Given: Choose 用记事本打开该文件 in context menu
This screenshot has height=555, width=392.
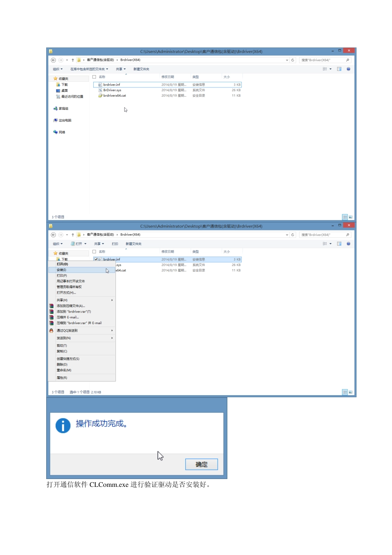Looking at the screenshot, I should (x=82, y=281).
